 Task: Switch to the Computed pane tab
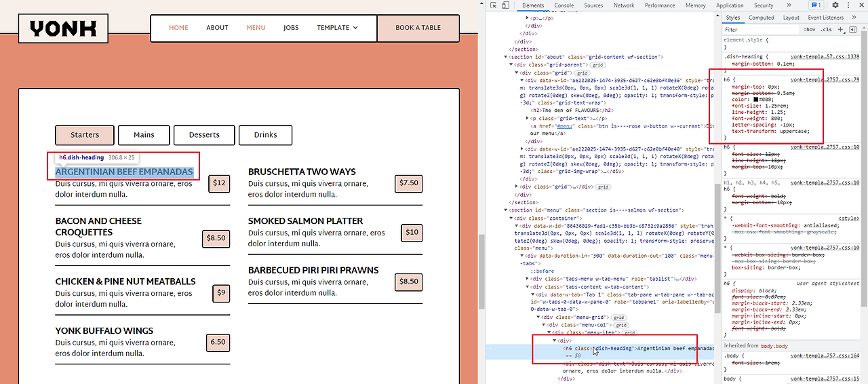(762, 18)
